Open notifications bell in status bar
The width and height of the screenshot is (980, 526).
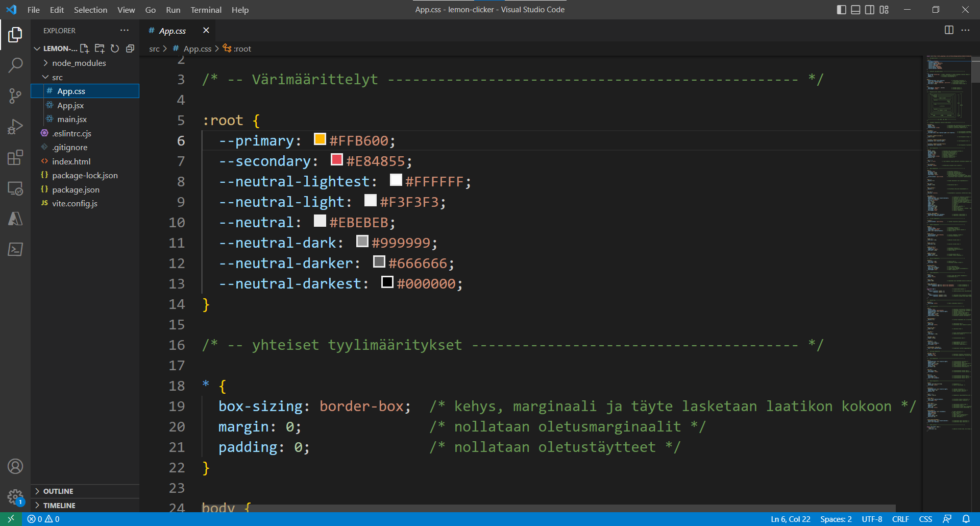(966, 519)
